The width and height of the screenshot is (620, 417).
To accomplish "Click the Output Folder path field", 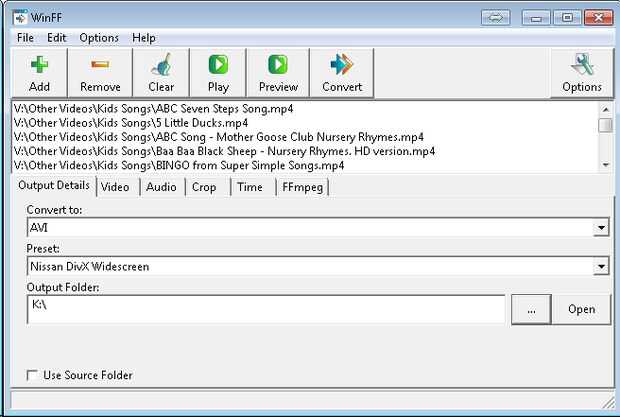I will 266,309.
